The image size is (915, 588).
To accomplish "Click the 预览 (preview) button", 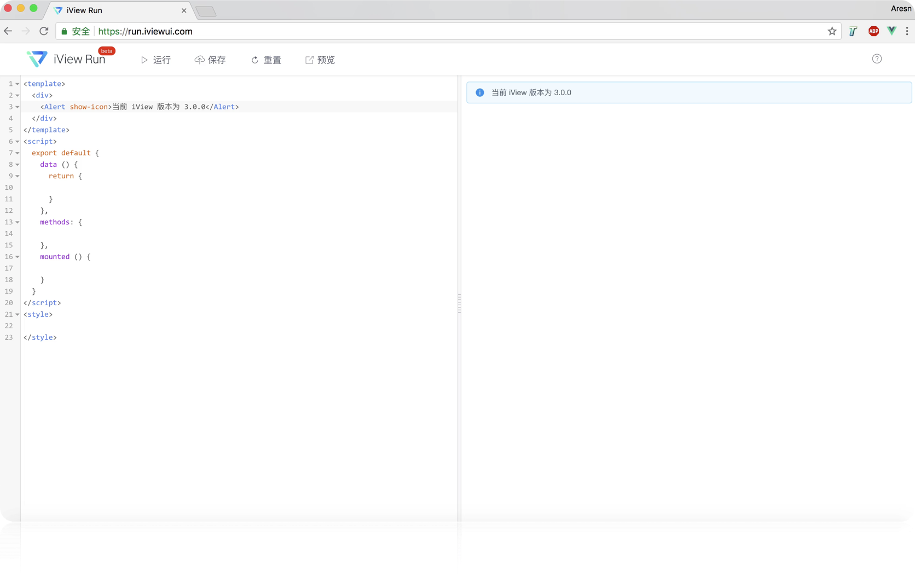I will coord(320,60).
